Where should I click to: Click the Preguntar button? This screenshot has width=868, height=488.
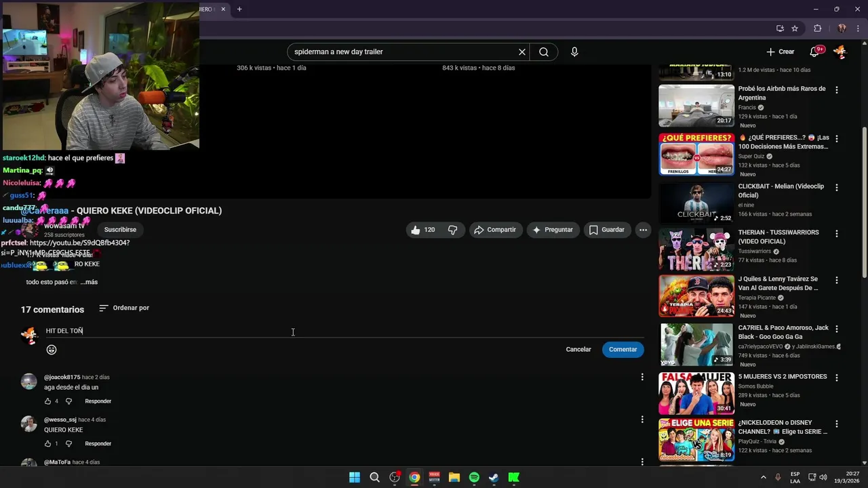click(x=553, y=230)
